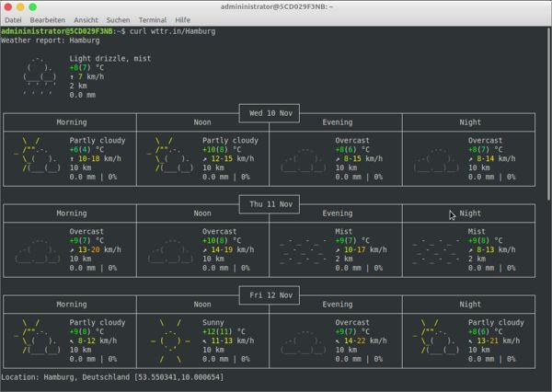The width and height of the screenshot is (552, 392).
Task: Open the Suchen menu
Action: click(x=118, y=19)
